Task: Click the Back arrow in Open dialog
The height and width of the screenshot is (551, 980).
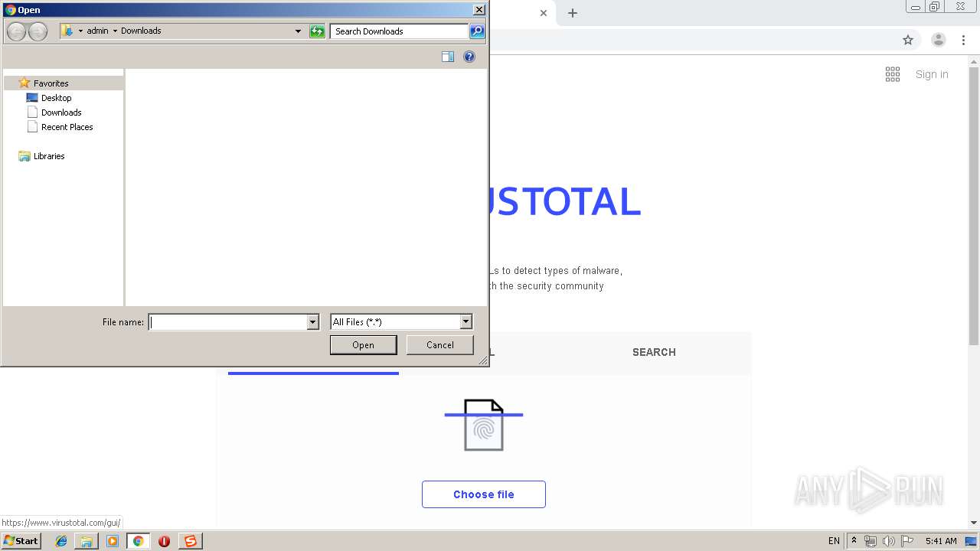Action: [16, 31]
